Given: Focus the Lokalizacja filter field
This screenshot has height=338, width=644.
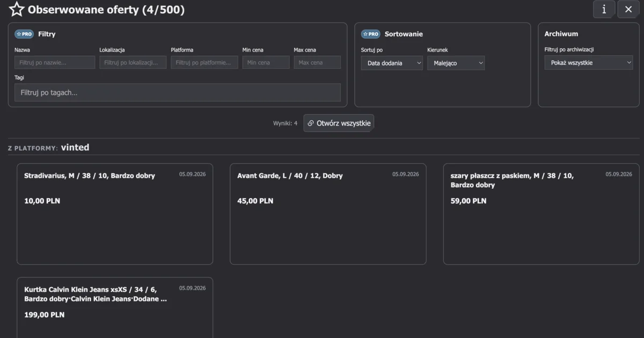Looking at the screenshot, I should (x=133, y=62).
